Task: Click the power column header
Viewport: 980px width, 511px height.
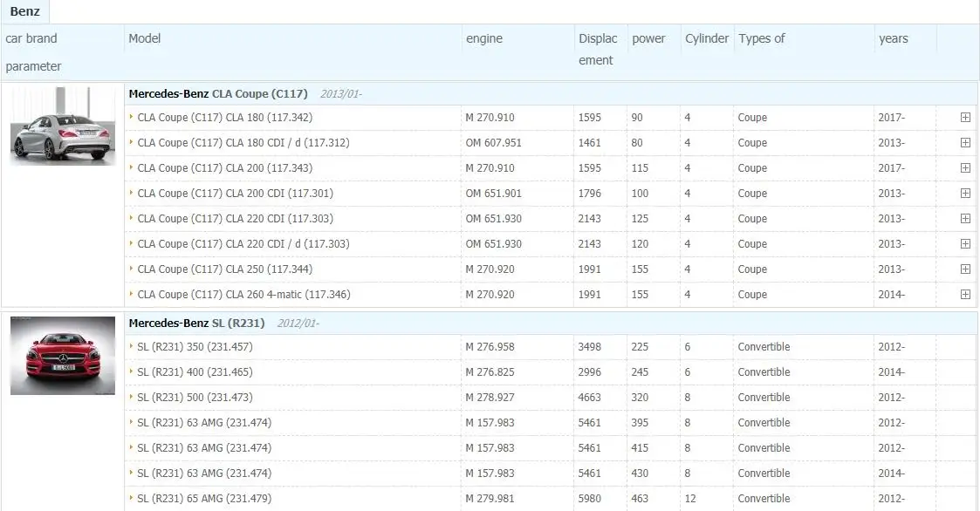Action: point(648,38)
